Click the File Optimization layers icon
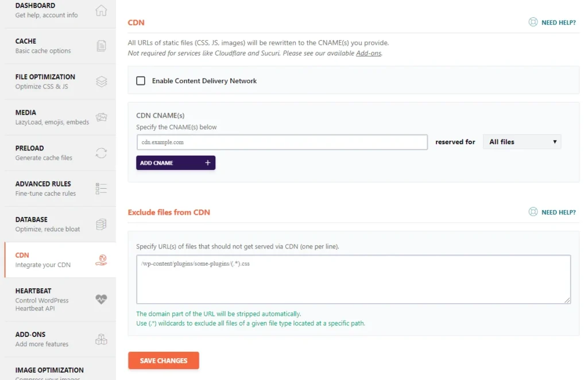Screen dimensions: 588x380 tap(101, 82)
